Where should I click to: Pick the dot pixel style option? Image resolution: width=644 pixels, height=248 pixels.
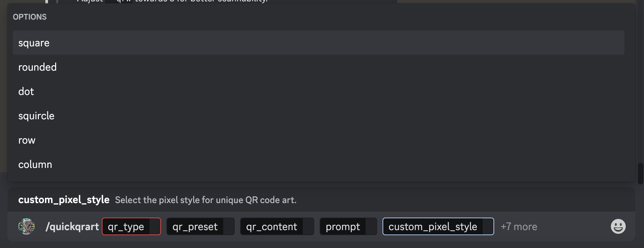click(x=26, y=92)
